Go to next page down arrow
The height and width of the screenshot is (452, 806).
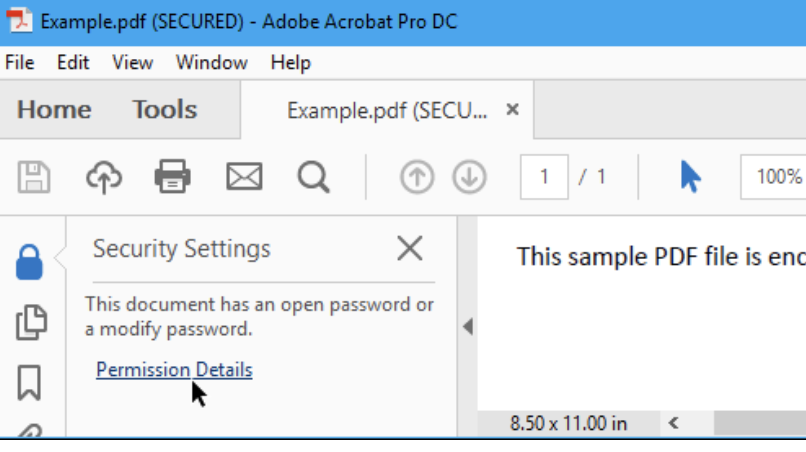pos(469,177)
